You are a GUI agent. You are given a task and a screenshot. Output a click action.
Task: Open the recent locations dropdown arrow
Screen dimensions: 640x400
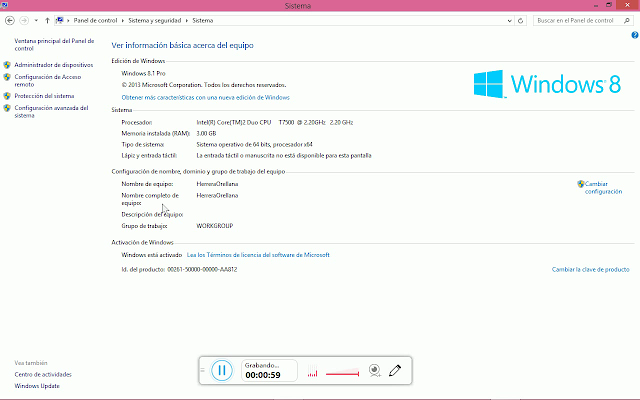[36, 20]
